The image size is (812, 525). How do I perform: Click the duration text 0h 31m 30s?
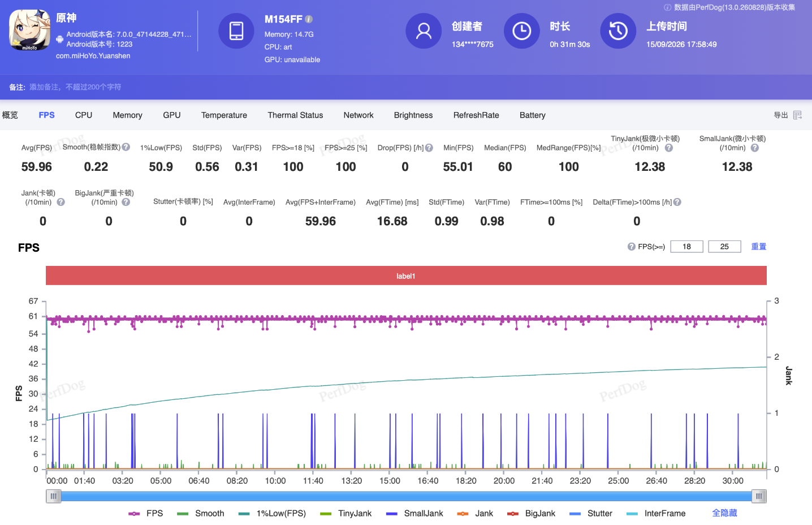(570, 44)
